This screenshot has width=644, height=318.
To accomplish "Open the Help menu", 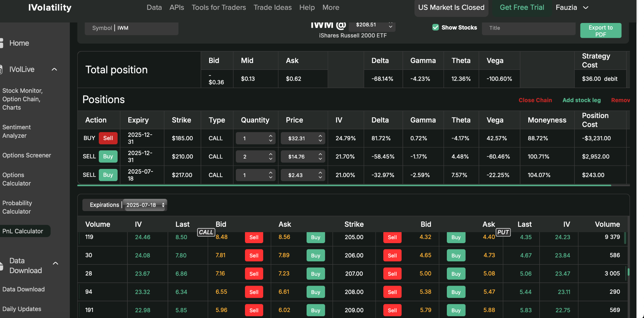I will [x=307, y=8].
